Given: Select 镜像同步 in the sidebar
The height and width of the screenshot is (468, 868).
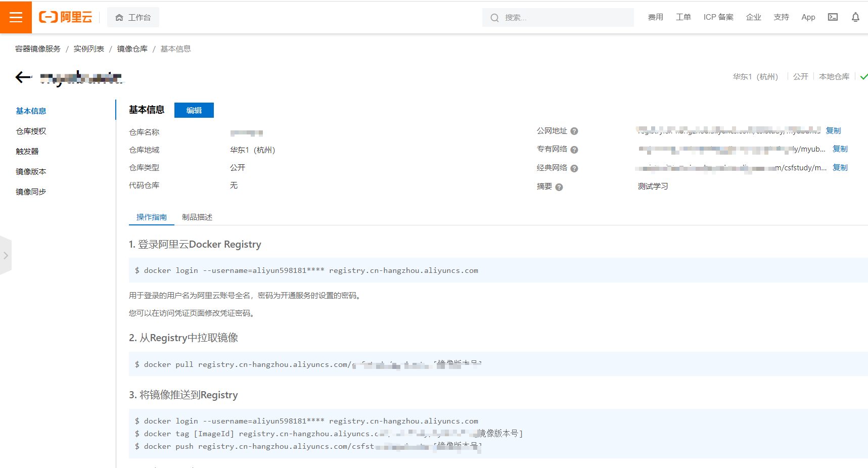Looking at the screenshot, I should [31, 192].
